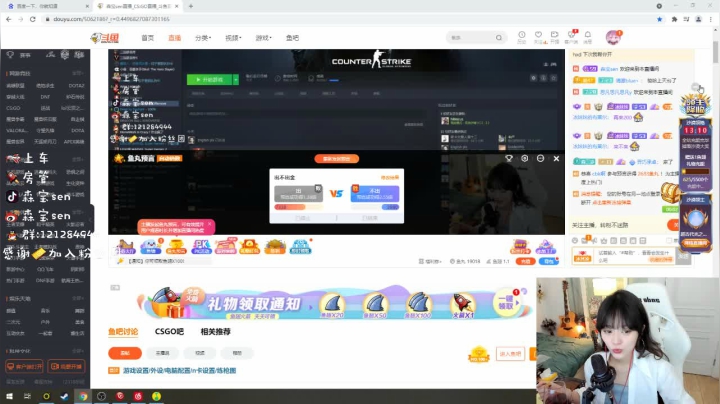Viewport: 720px width, 404px height.
Task: Click the 客户端打开 sidebar button
Action: click(x=24, y=366)
